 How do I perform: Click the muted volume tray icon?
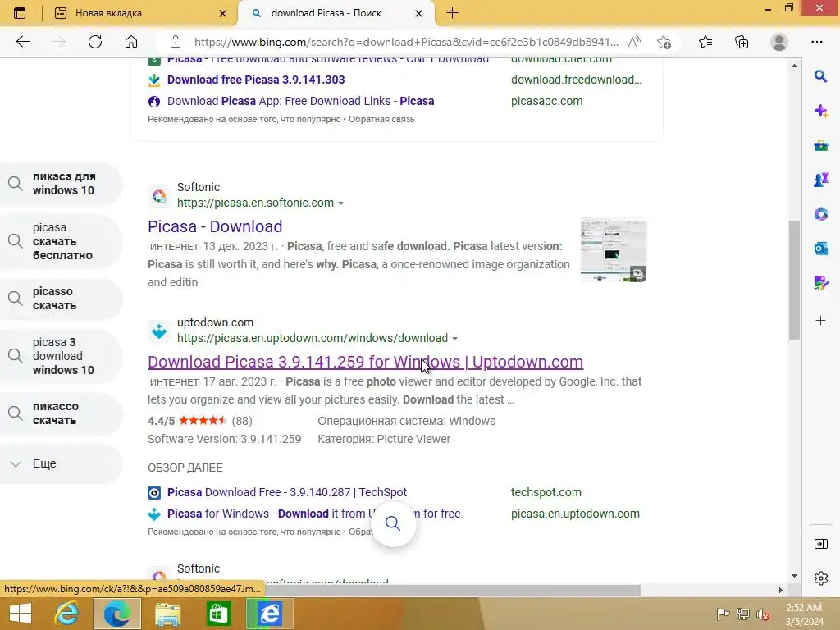click(762, 614)
